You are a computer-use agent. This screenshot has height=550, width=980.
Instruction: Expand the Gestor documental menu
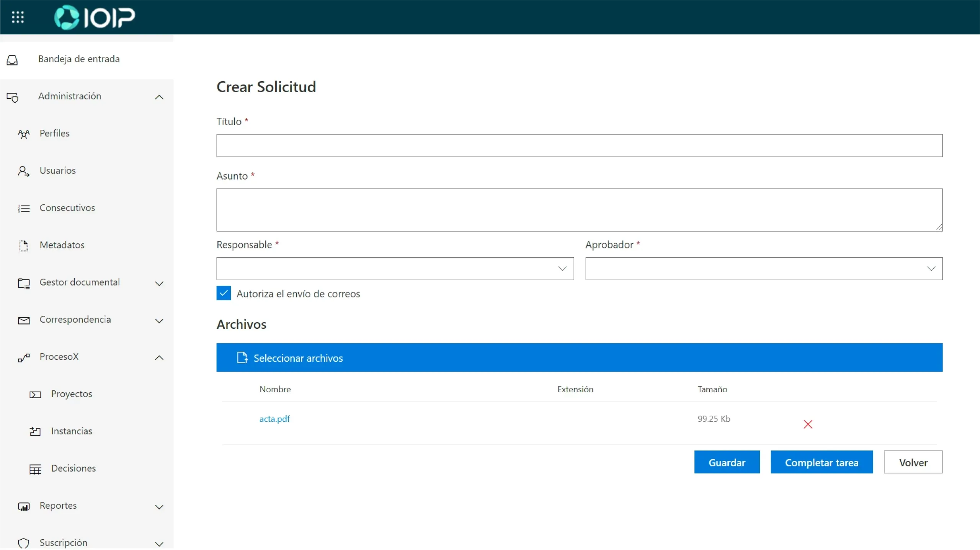(159, 284)
